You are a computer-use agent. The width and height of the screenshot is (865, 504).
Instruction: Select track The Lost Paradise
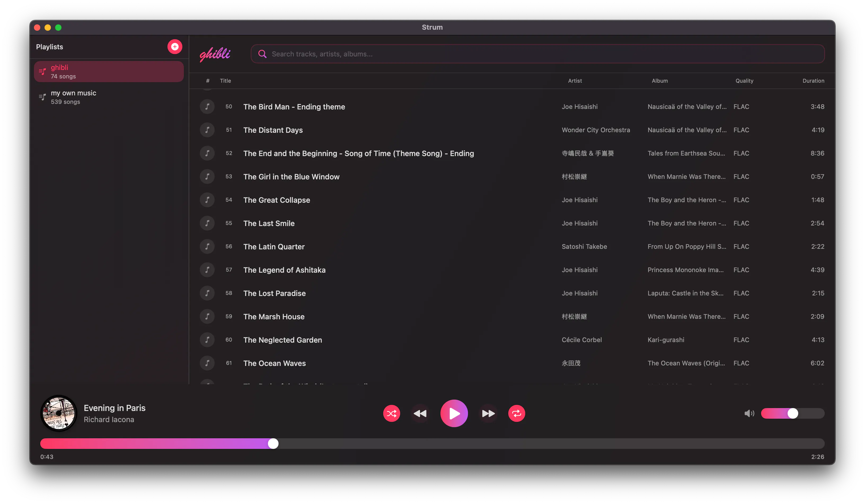(274, 293)
